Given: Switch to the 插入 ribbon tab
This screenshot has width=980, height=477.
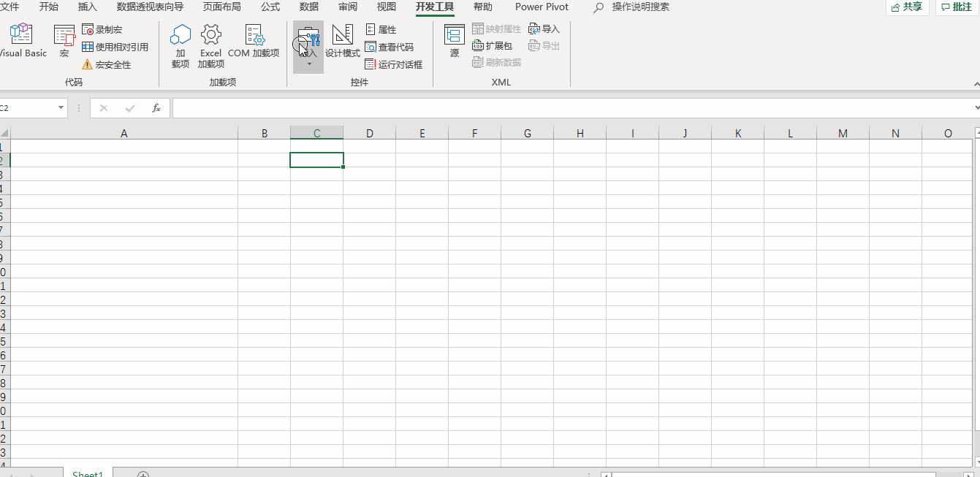Looking at the screenshot, I should tap(87, 7).
